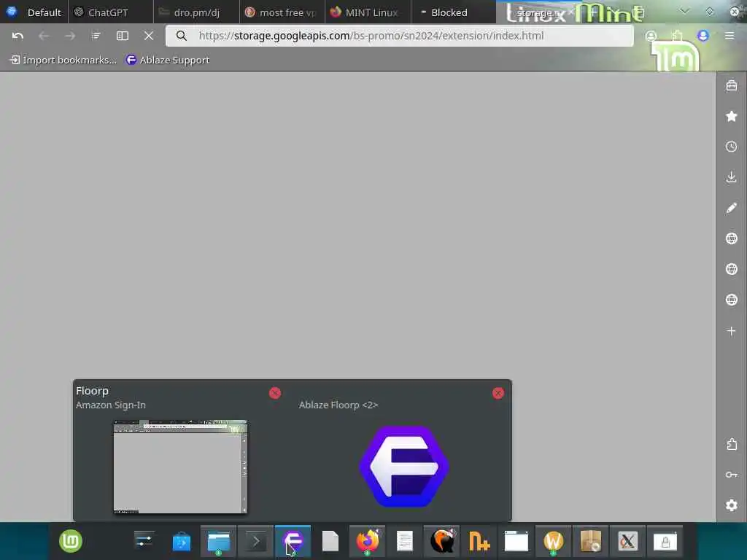Select the Ablaze Floorp <2> window preview
This screenshot has height=560, width=747.
tap(404, 467)
